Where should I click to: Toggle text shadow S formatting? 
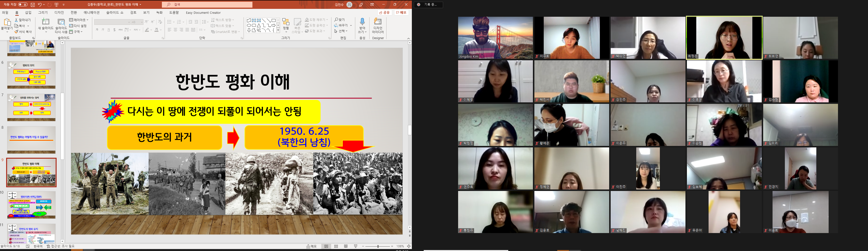(x=115, y=30)
